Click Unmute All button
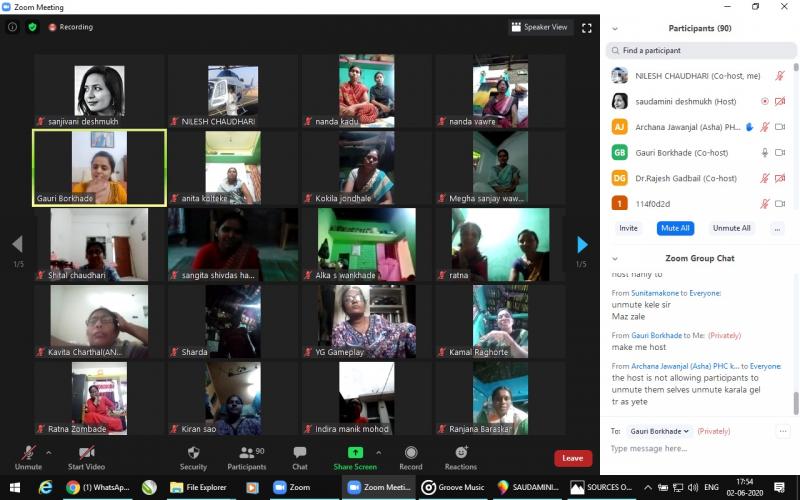Viewport: 800px width, 500px height. click(x=731, y=228)
